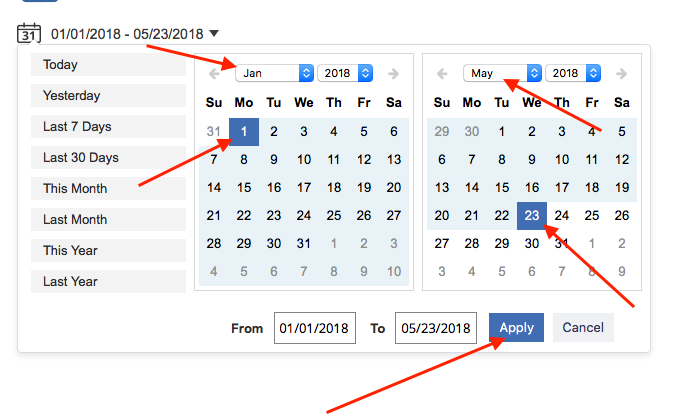The image size is (698, 416).
Task: Select January 15 in left calendar
Action: pos(244,187)
